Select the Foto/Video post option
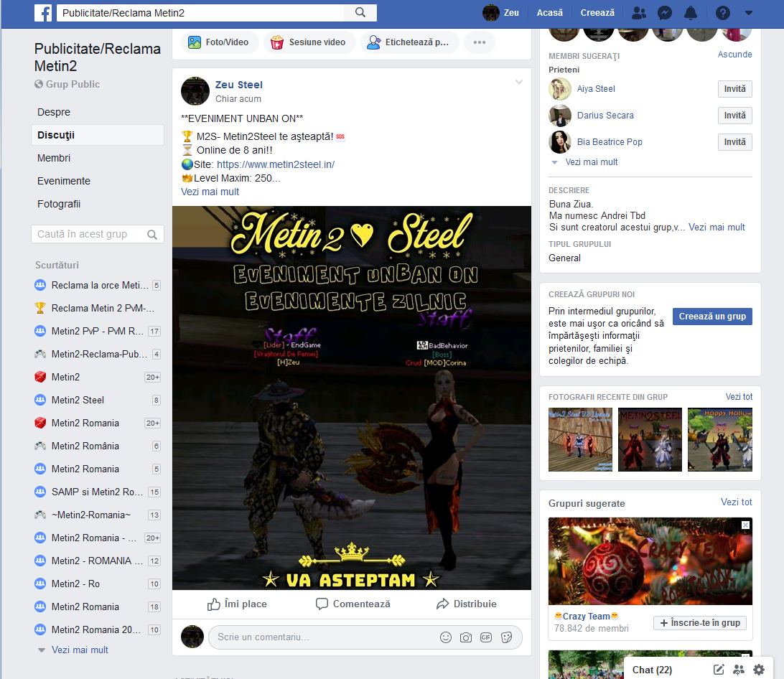Image resolution: width=784 pixels, height=679 pixels. (218, 42)
